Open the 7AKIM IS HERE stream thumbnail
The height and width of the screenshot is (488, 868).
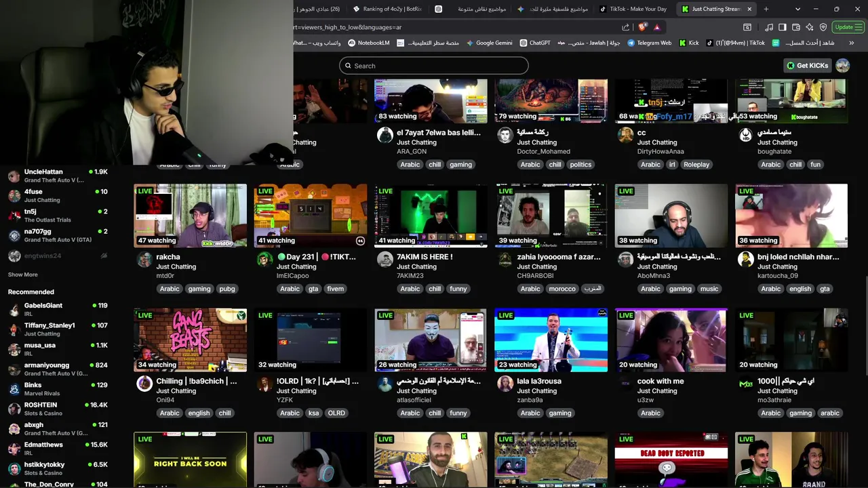point(431,216)
